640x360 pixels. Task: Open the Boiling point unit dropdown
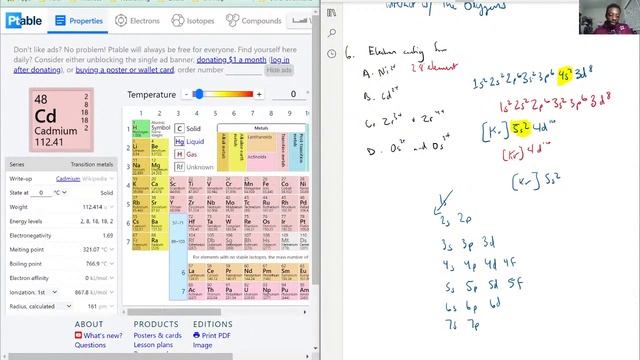pyautogui.click(x=108, y=264)
